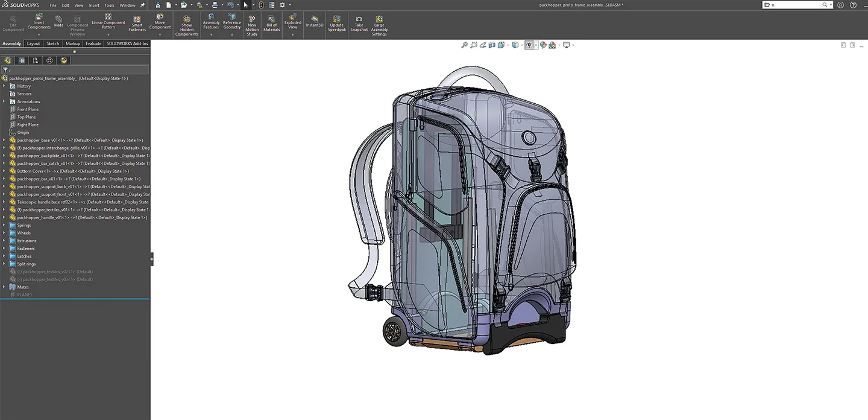Click the Open file icon

[184, 5]
